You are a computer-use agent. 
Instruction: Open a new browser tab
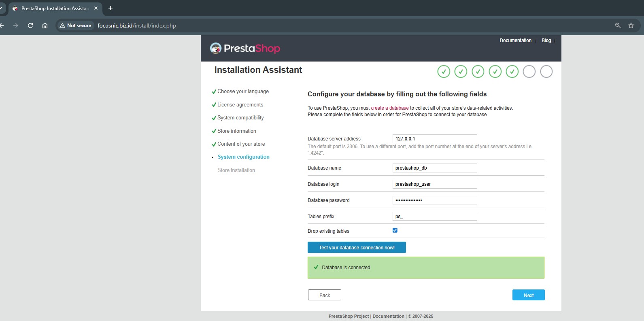(111, 8)
